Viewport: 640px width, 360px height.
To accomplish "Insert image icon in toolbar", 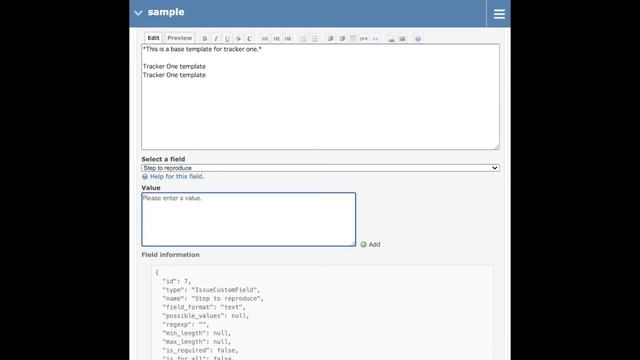I will [402, 38].
